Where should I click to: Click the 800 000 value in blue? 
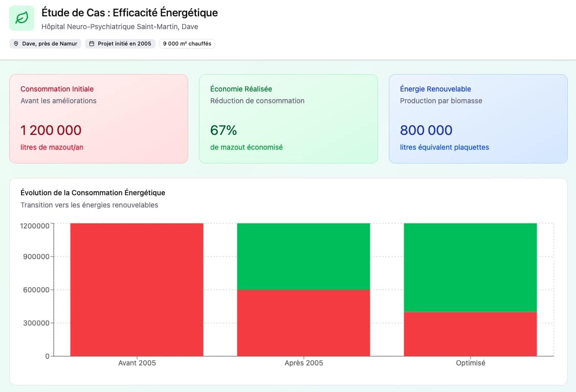pyautogui.click(x=426, y=130)
